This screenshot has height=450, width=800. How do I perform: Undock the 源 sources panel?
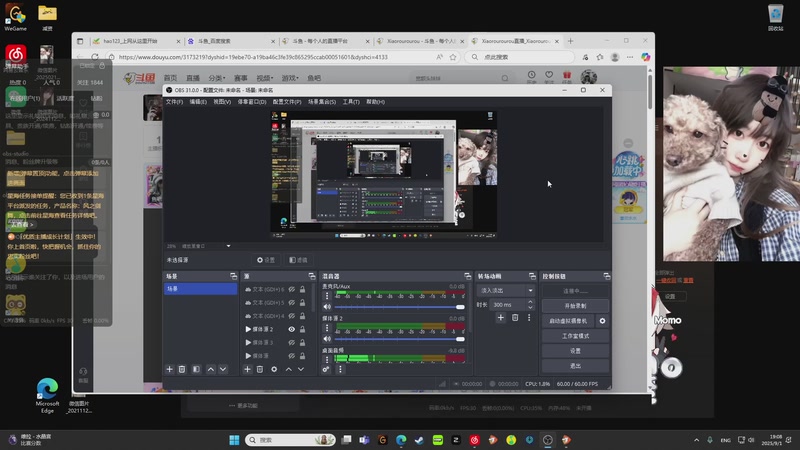tap(312, 276)
